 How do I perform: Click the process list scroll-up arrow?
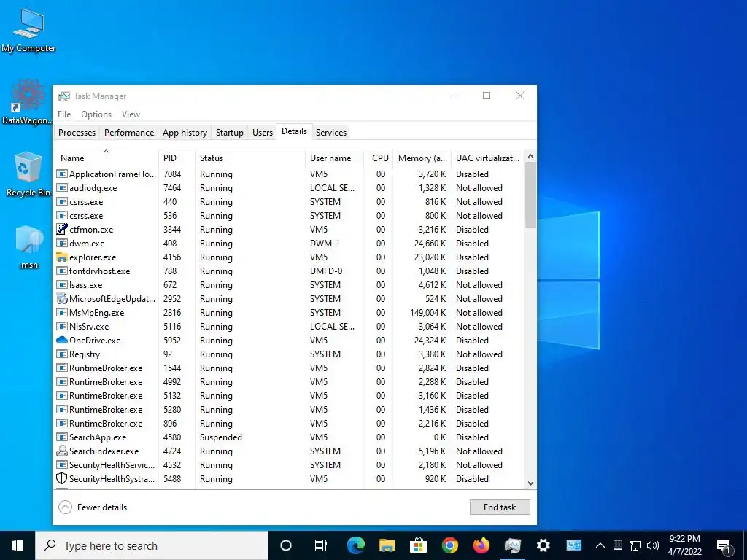pos(530,156)
